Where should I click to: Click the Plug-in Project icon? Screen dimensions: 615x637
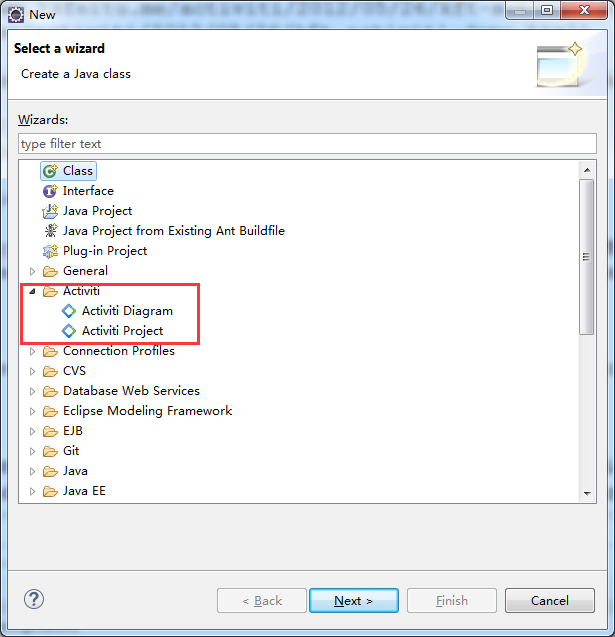coord(50,251)
